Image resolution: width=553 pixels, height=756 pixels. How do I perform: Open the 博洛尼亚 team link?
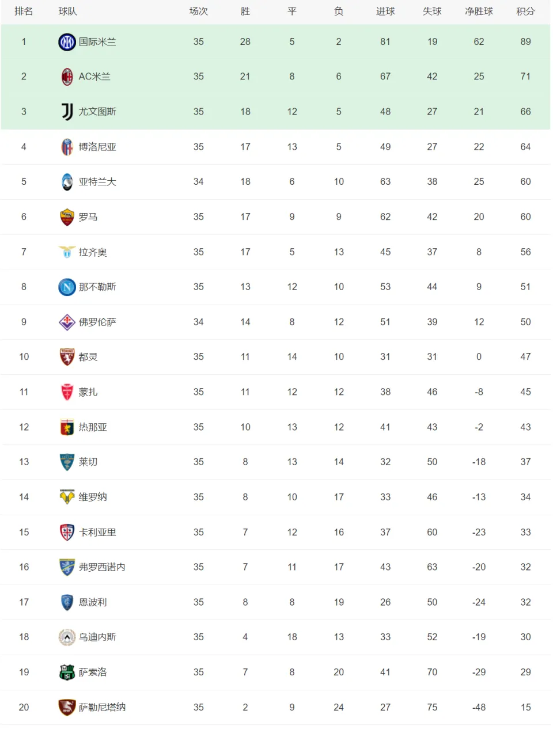click(x=97, y=147)
